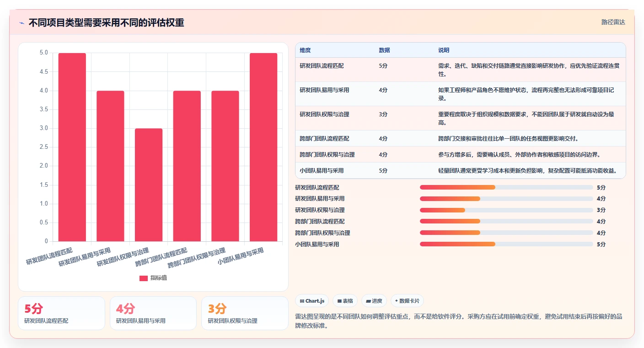Viewport: 644px width, 348px height.
Task: Click the 5.0 tick on the chart's y-axis
Action: [44, 53]
